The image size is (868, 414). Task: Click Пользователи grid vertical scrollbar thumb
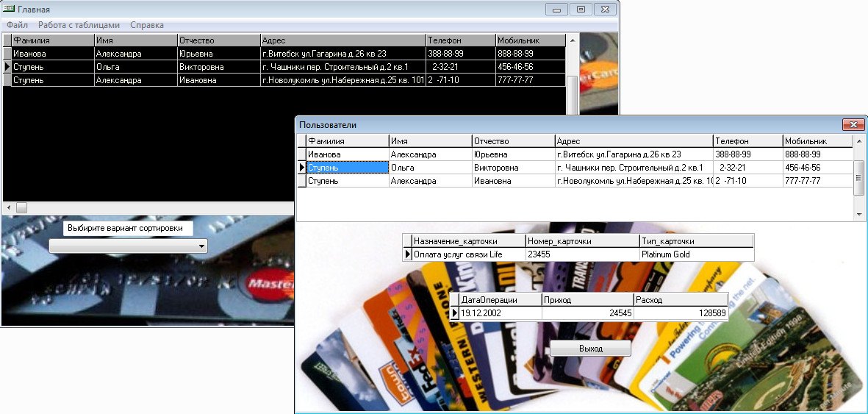[x=859, y=178]
